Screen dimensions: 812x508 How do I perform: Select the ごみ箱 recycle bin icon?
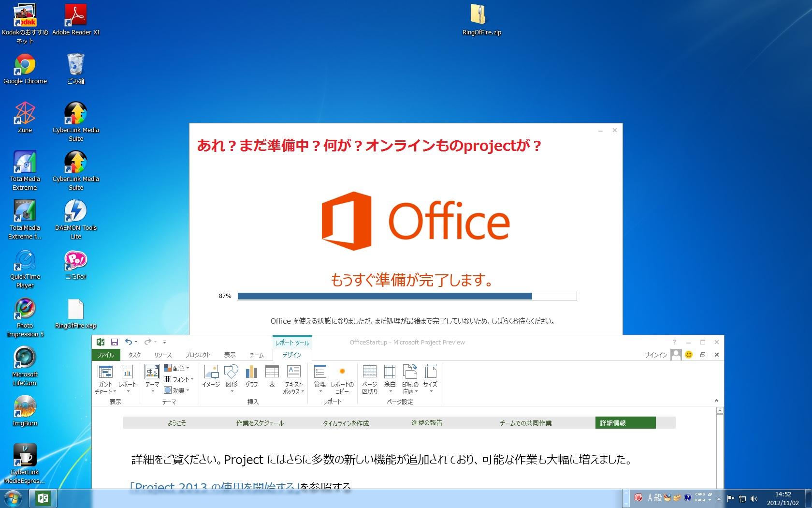coord(76,70)
